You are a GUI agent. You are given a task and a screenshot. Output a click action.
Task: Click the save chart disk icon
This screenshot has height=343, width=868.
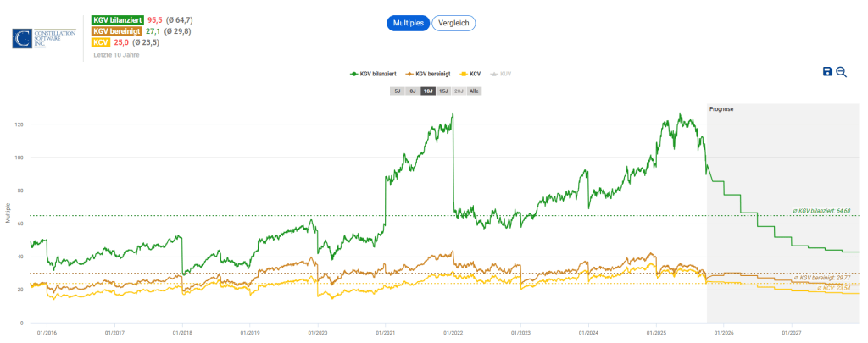827,72
